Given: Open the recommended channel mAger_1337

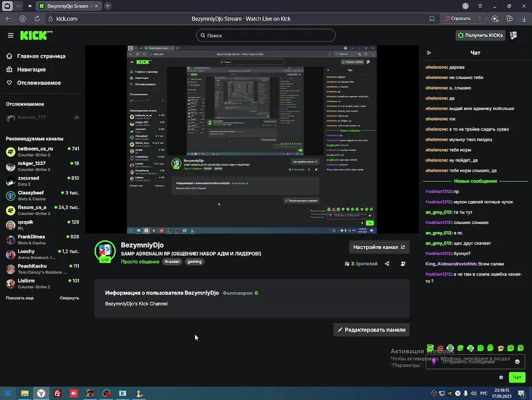Looking at the screenshot, I should point(42,166).
